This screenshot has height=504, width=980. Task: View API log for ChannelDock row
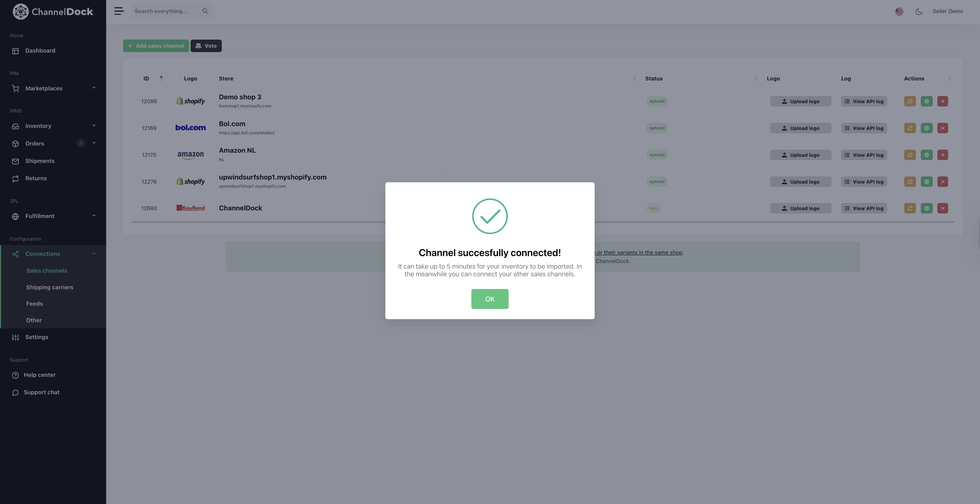pyautogui.click(x=864, y=208)
